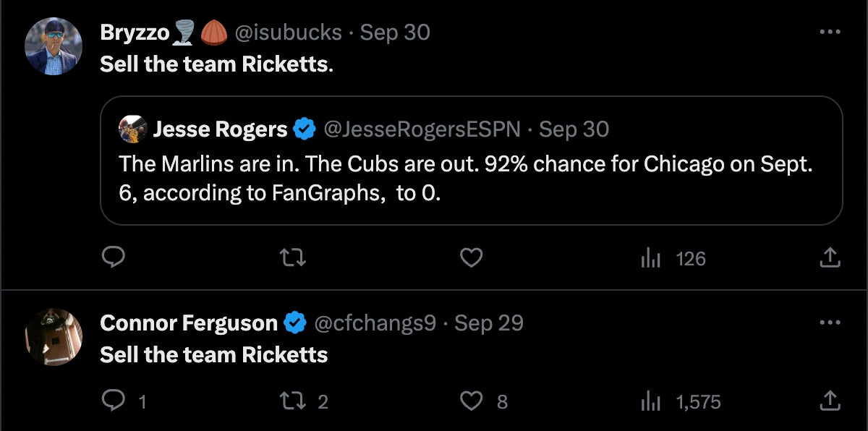Open more options on Bryzzo's tweet
868x431 pixels.
830,32
